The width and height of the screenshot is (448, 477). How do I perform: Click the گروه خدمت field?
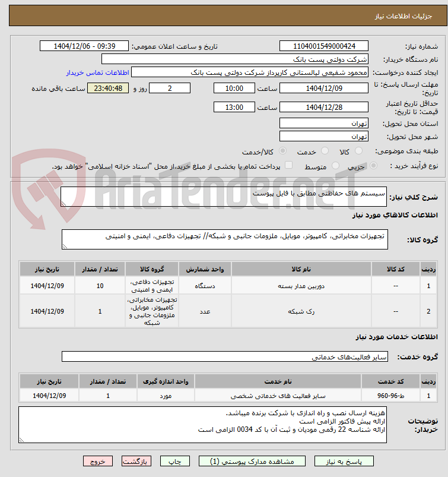point(225,357)
